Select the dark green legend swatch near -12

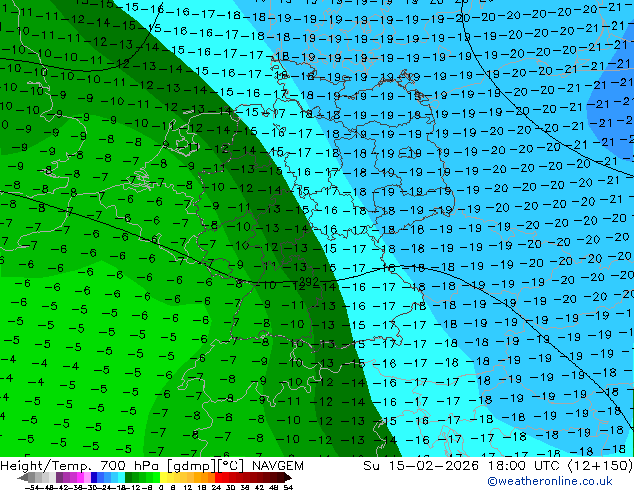pos(129,477)
